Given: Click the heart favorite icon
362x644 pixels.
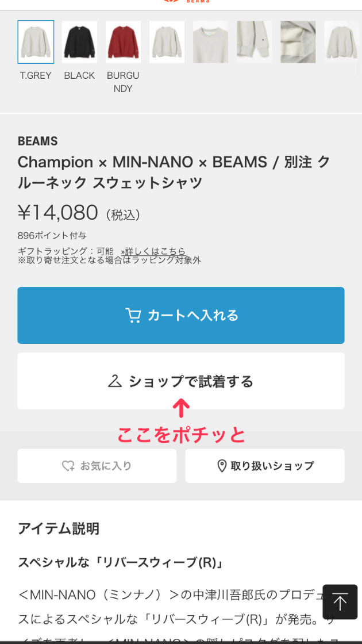Looking at the screenshot, I should point(68,466).
